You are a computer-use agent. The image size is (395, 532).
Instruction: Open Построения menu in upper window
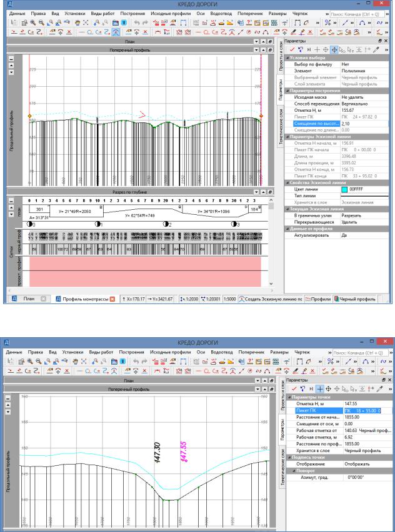pyautogui.click(x=132, y=14)
